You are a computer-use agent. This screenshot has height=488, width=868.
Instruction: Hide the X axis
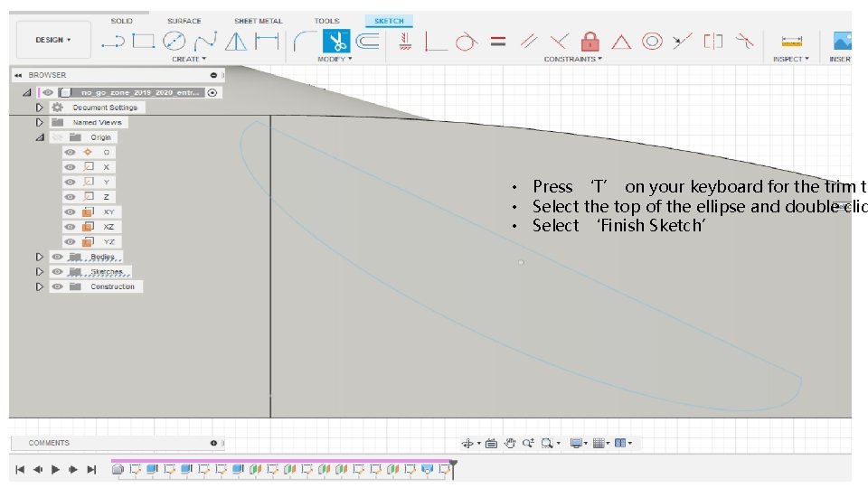point(70,167)
